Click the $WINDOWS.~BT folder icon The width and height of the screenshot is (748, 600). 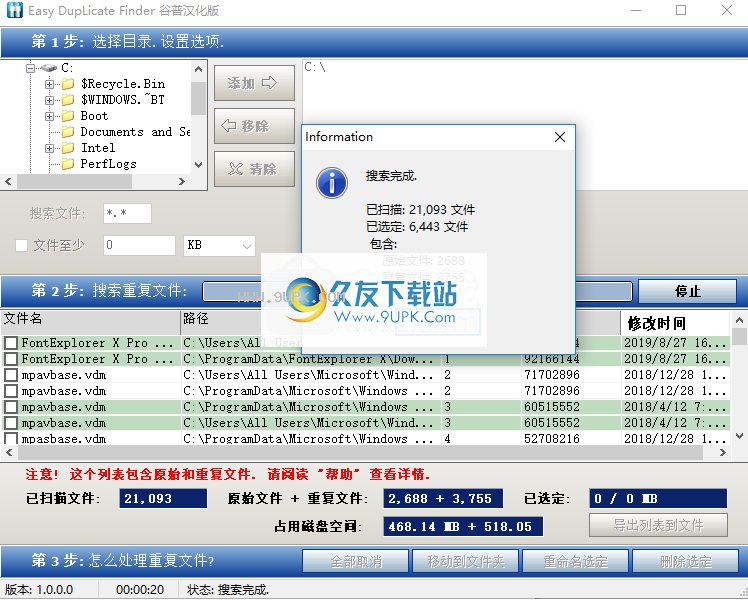68,100
